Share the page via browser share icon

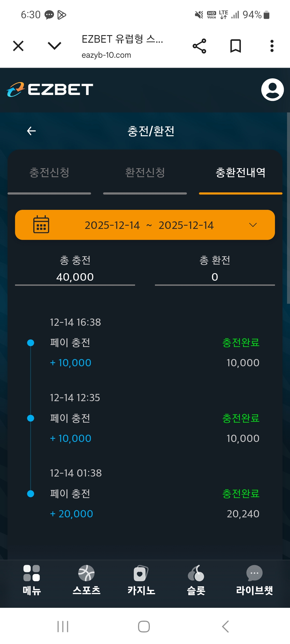pos(200,46)
